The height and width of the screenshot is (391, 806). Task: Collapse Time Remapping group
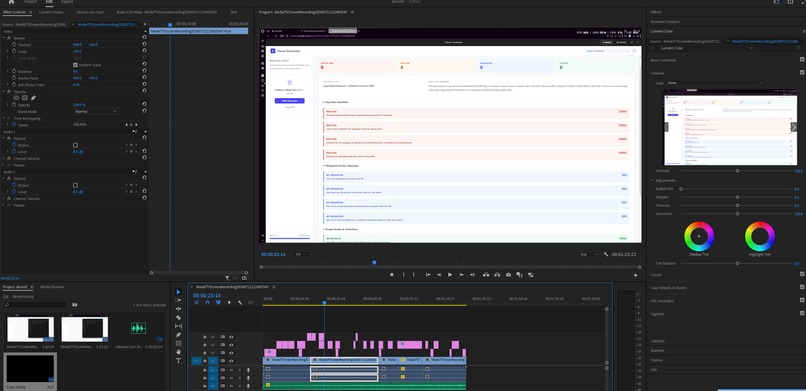tap(5, 118)
